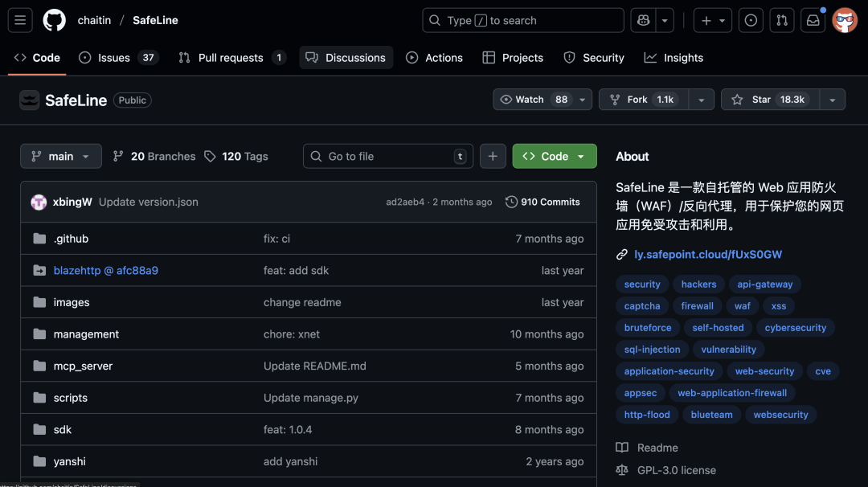
Task: Select the blueteam topic tag
Action: [x=711, y=415]
